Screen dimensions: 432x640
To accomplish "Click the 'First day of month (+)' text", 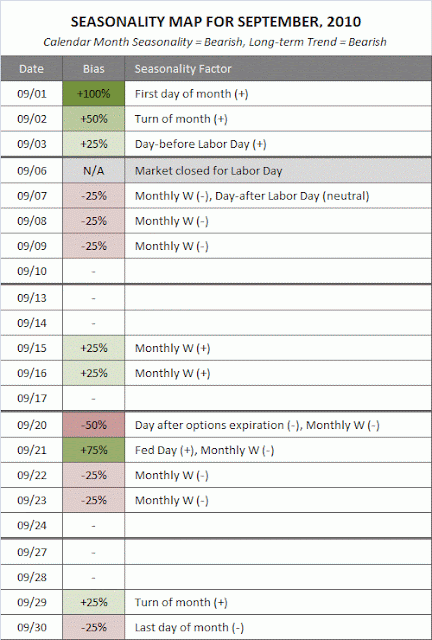I will 192,94.
